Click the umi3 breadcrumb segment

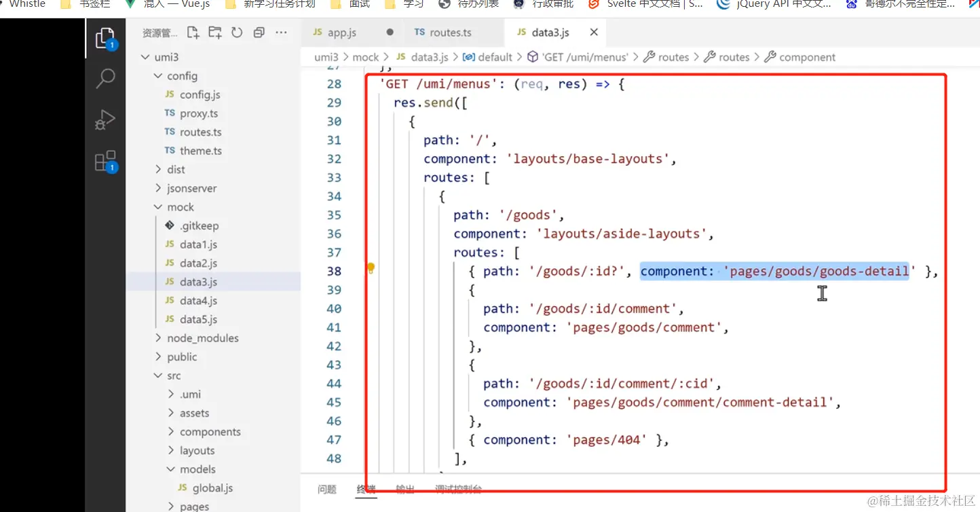click(326, 57)
